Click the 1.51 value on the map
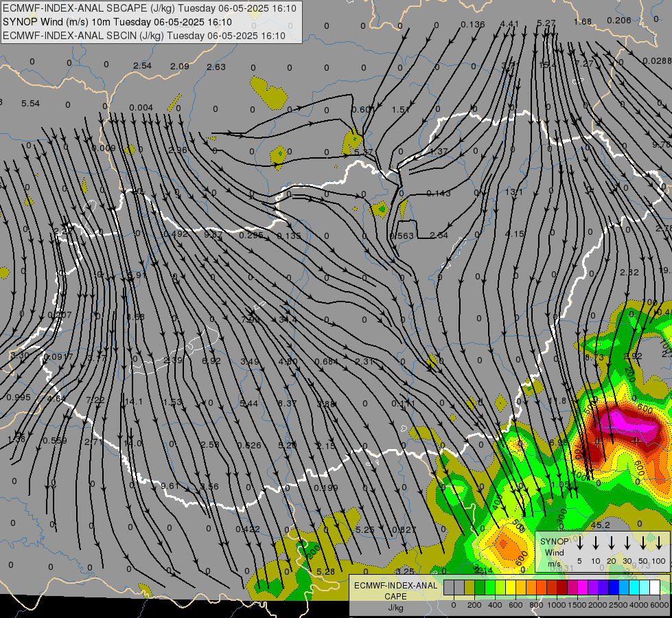The width and height of the screenshot is (672, 618). click(401, 109)
